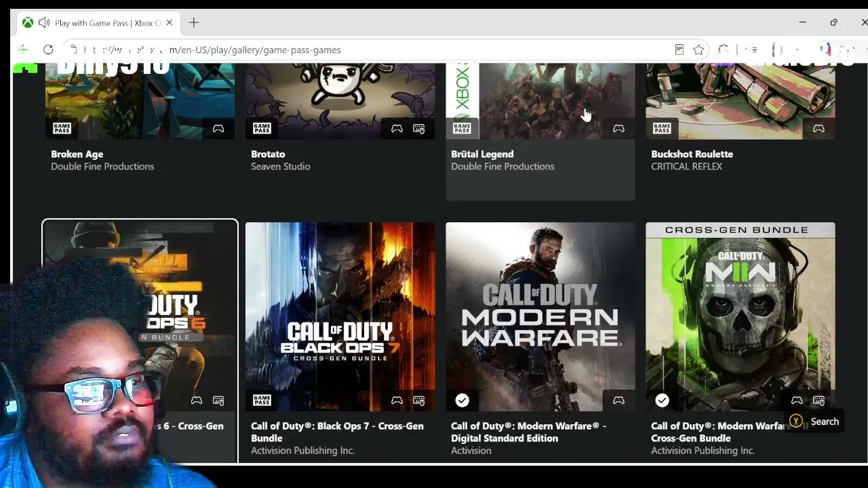Open the Modern Warfare Digital Standard cover art
The width and height of the screenshot is (868, 488).
click(540, 317)
